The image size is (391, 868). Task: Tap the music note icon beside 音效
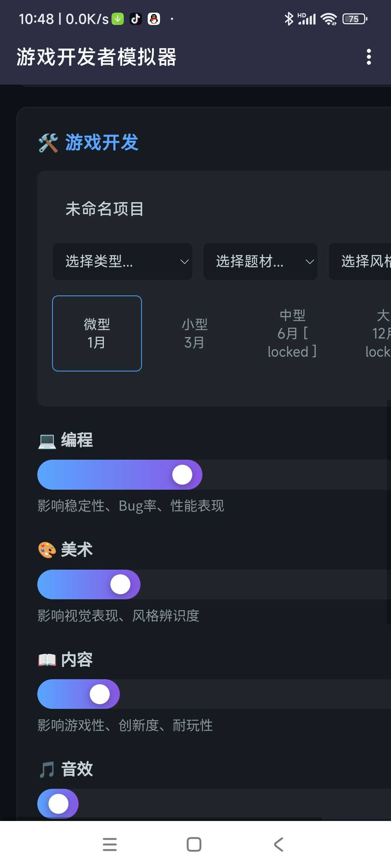pos(47,769)
